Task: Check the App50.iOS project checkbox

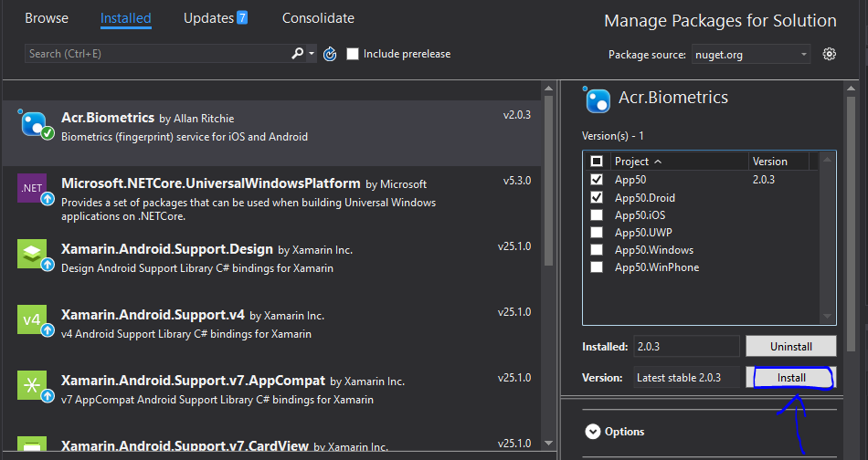Action: pyautogui.click(x=597, y=215)
